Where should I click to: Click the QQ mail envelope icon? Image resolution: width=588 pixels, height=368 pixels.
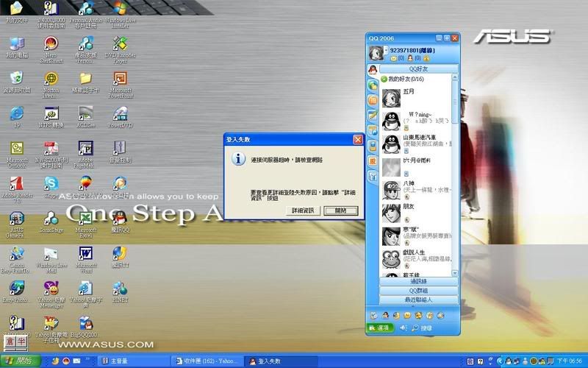tap(393, 59)
